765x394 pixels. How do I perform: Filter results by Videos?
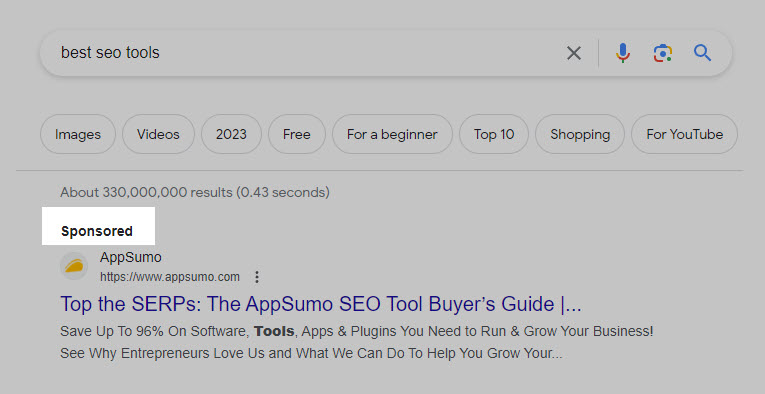pyautogui.click(x=158, y=134)
